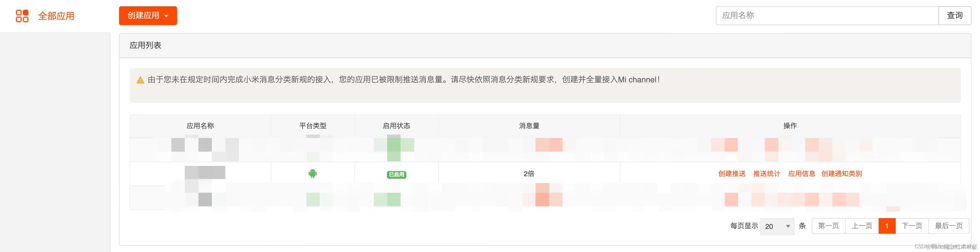Open the page size dropdown showing 20
980x252 pixels.
777,226
